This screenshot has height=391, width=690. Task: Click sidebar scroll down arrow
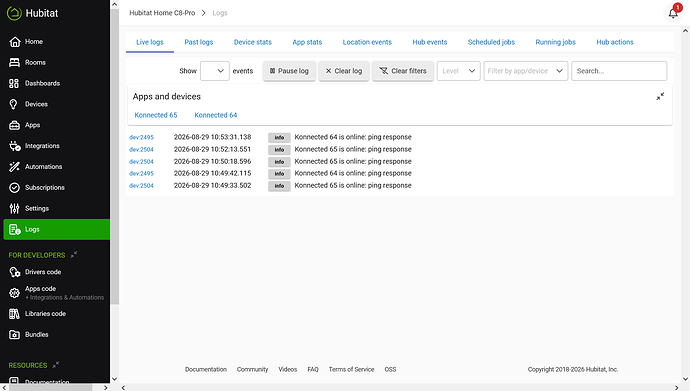[114, 379]
